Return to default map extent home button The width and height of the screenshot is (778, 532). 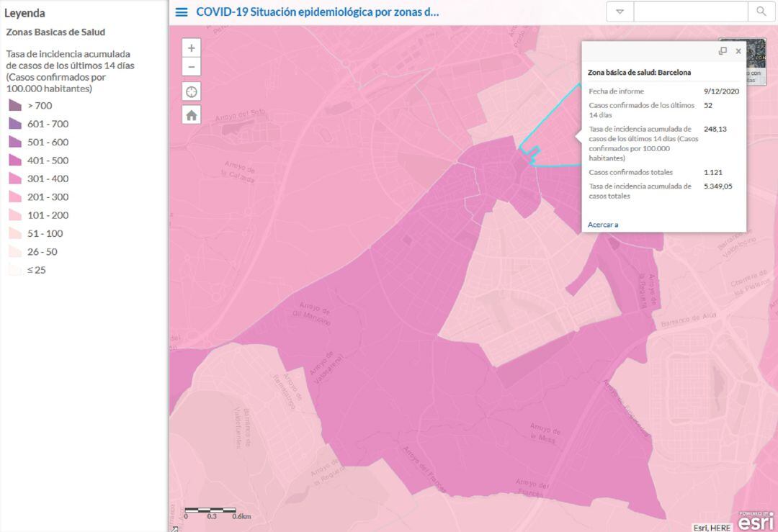[x=191, y=114]
